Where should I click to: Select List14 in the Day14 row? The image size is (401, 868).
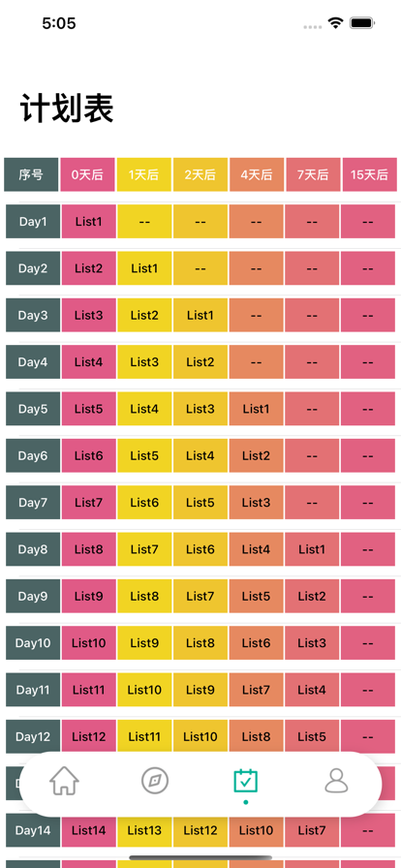(x=88, y=830)
